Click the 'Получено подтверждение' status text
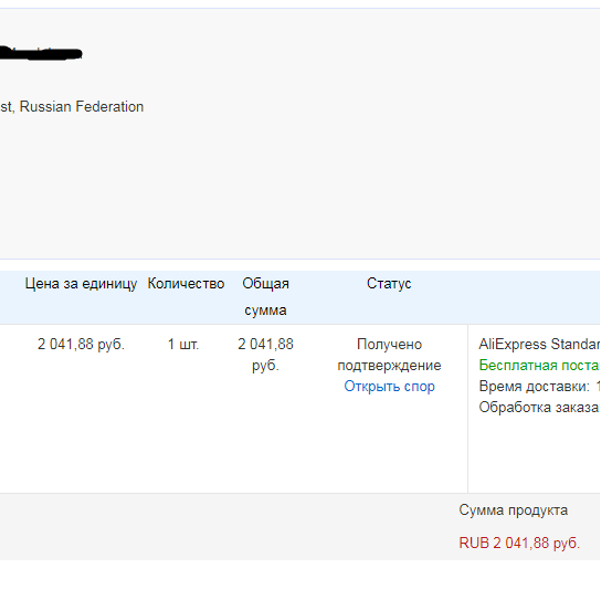The width and height of the screenshot is (600, 600). click(x=389, y=355)
